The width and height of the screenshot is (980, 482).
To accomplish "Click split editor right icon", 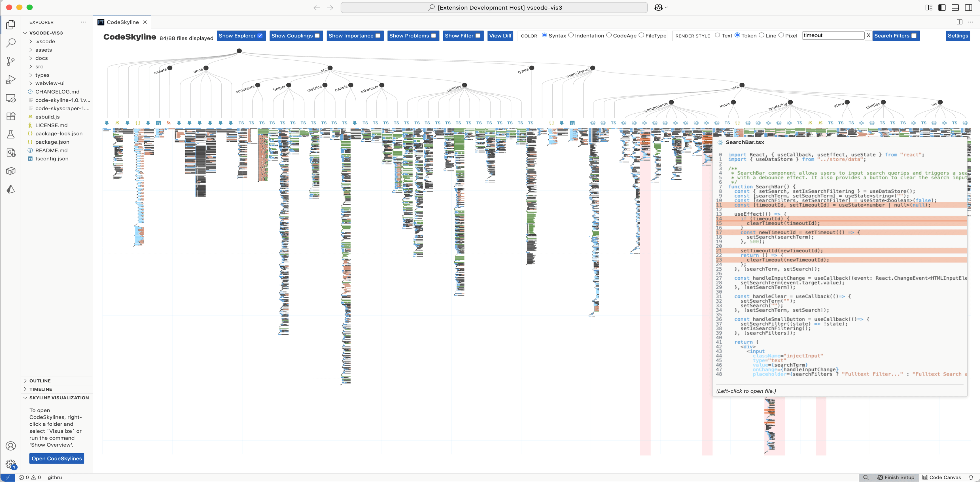I will (959, 22).
